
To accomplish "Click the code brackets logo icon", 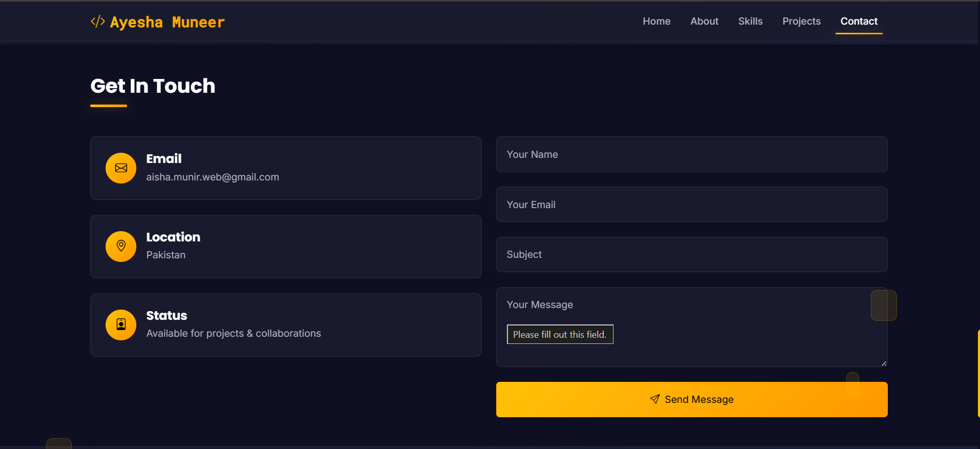I will tap(98, 22).
